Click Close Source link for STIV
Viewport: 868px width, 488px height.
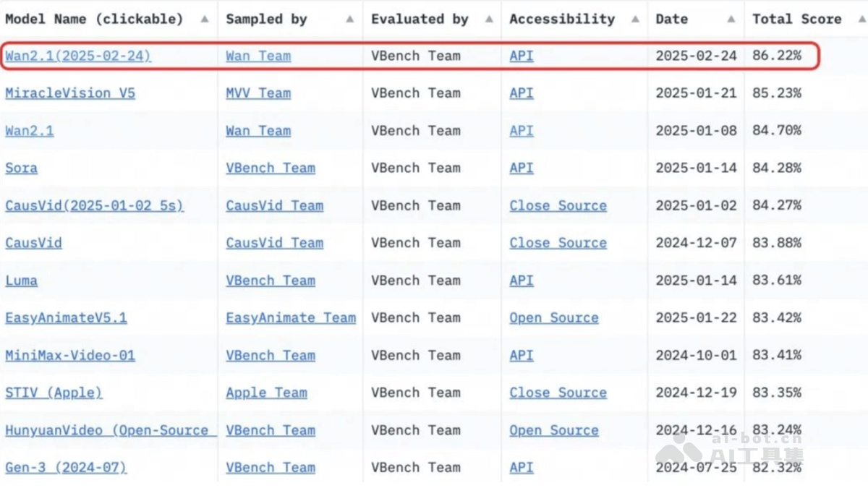coord(558,393)
